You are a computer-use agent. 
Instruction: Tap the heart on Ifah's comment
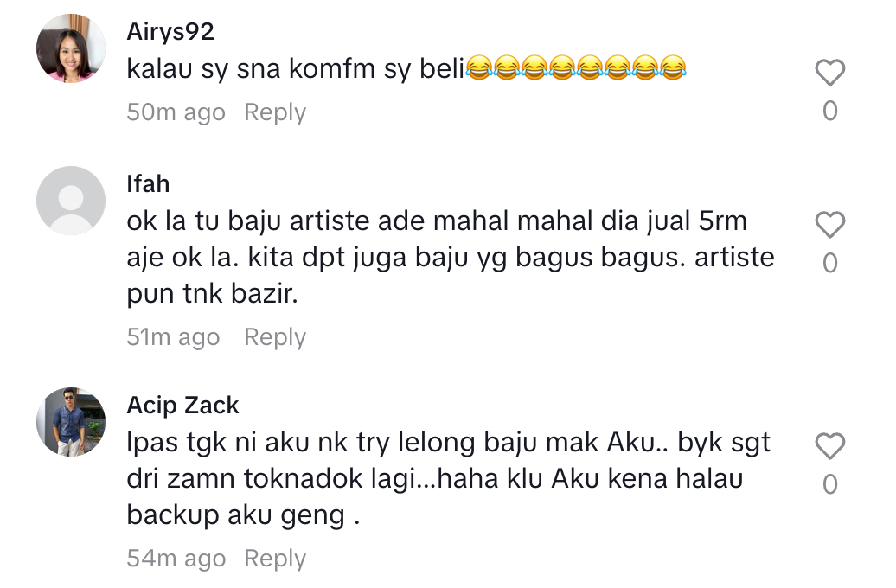pos(829,226)
